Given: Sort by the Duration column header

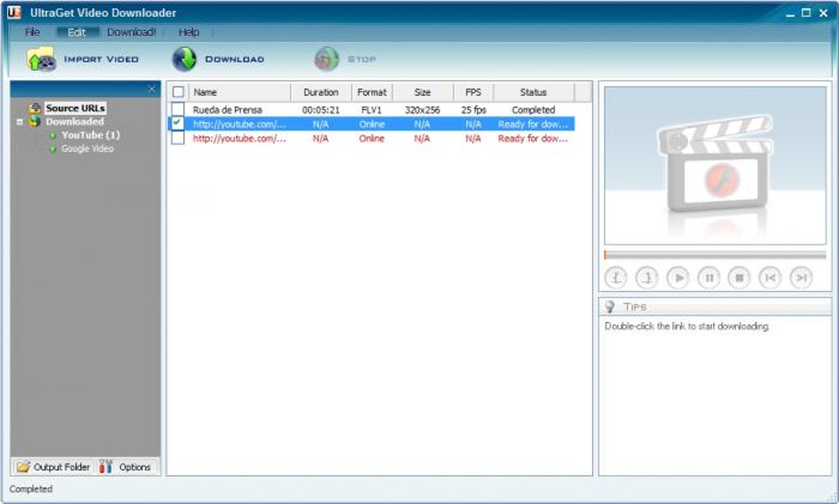Looking at the screenshot, I should 321,92.
